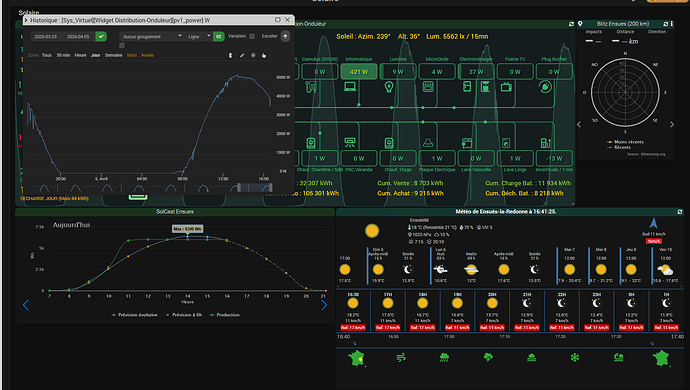Tick the Variation checkbox

point(252,36)
